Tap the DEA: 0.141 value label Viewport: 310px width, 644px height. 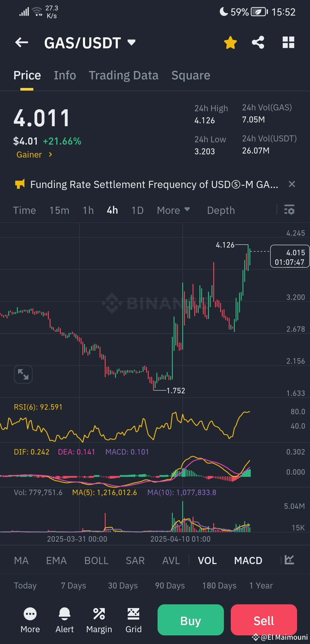(76, 452)
